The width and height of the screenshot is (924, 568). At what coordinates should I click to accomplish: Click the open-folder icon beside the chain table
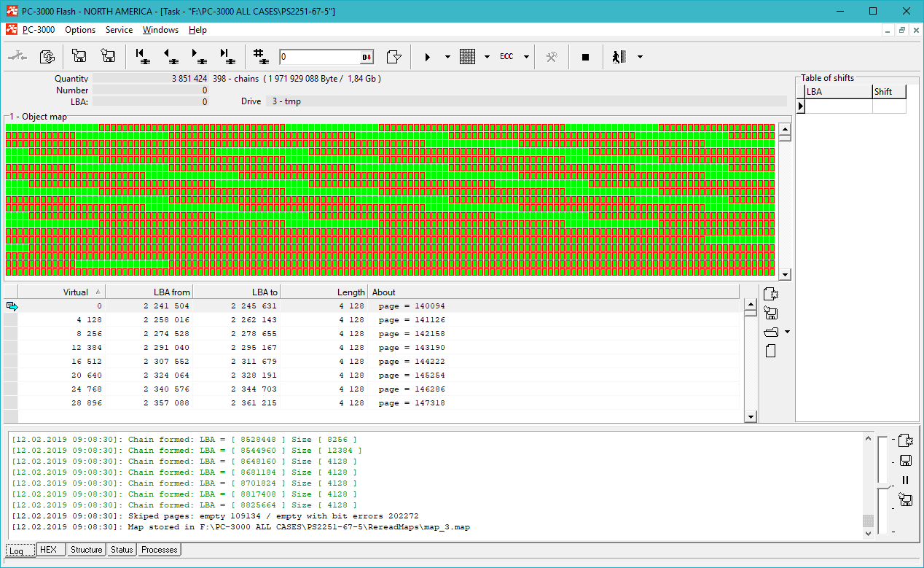pos(771,332)
